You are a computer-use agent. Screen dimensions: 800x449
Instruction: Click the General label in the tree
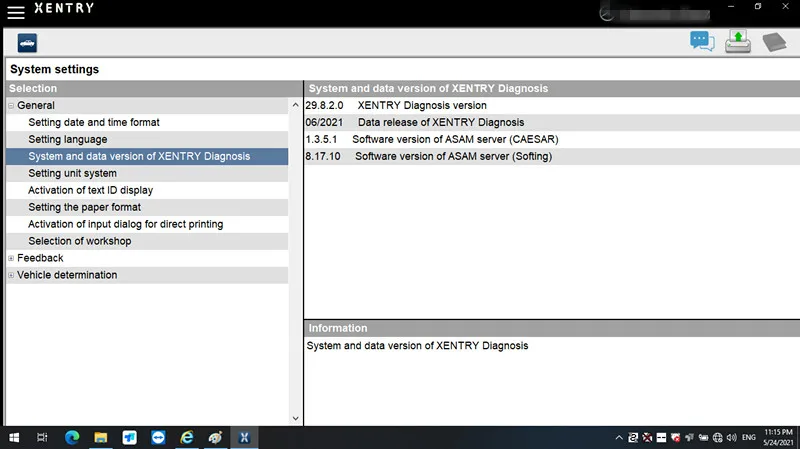point(36,106)
